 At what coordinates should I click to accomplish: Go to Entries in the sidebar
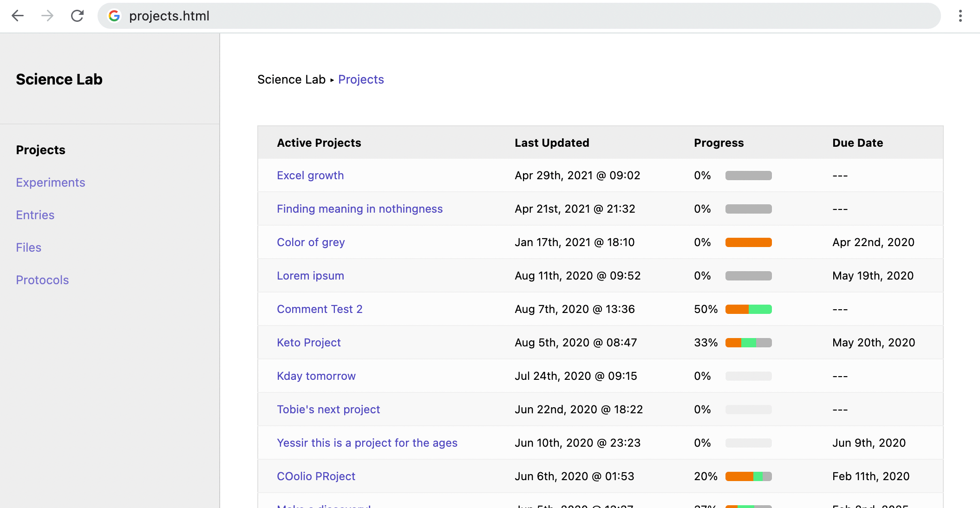(x=35, y=215)
